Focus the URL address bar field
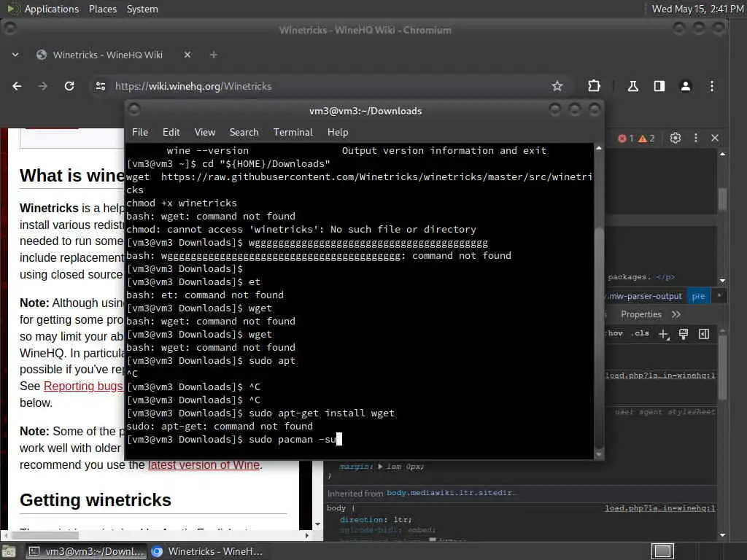This screenshot has height=560, width=747. tap(329, 86)
